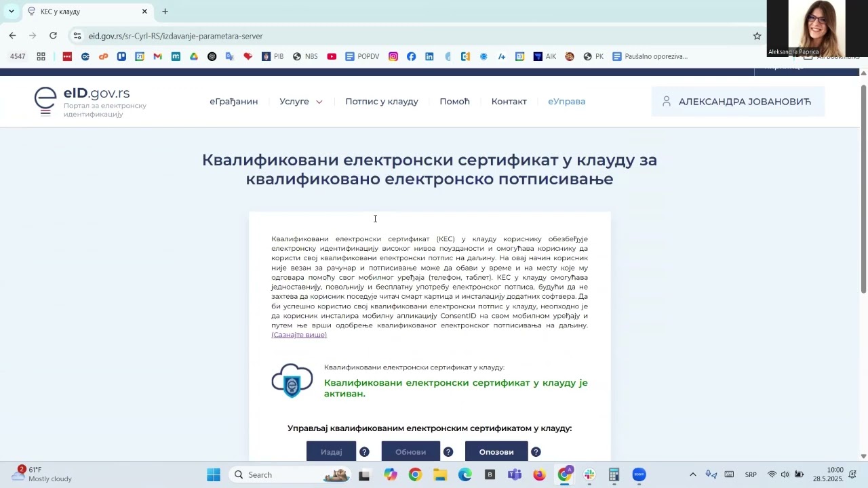
Task: Open the POPDV bookmark
Action: [x=362, y=57]
